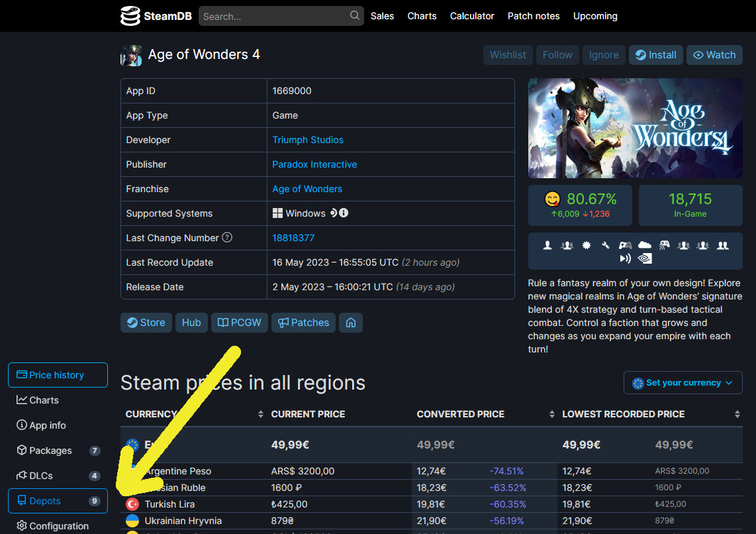Screen dimensions: 756x534
Task: Open the Store page button
Action: click(146, 323)
